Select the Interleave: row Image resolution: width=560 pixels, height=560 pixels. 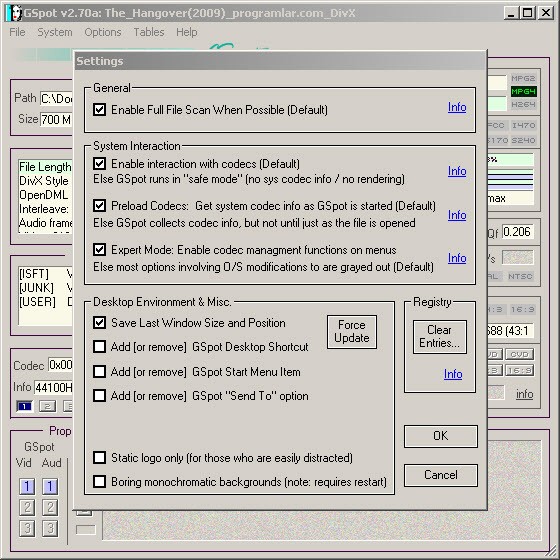pos(45,209)
